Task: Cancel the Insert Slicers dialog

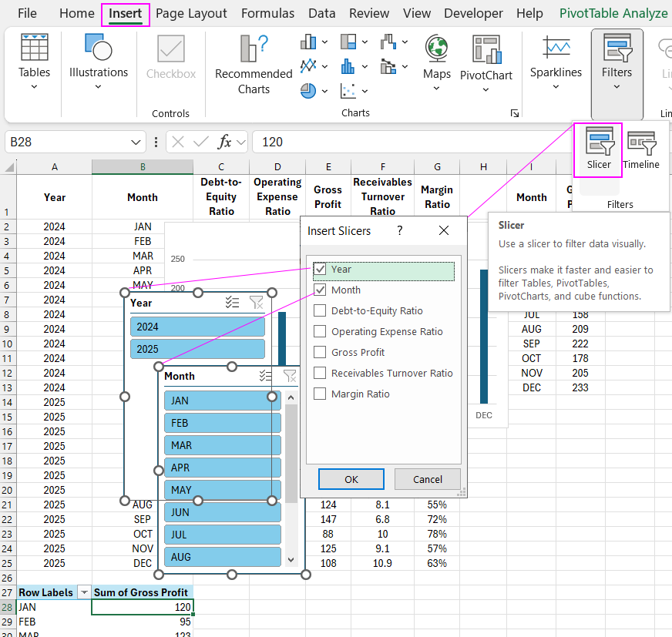Action: click(428, 478)
